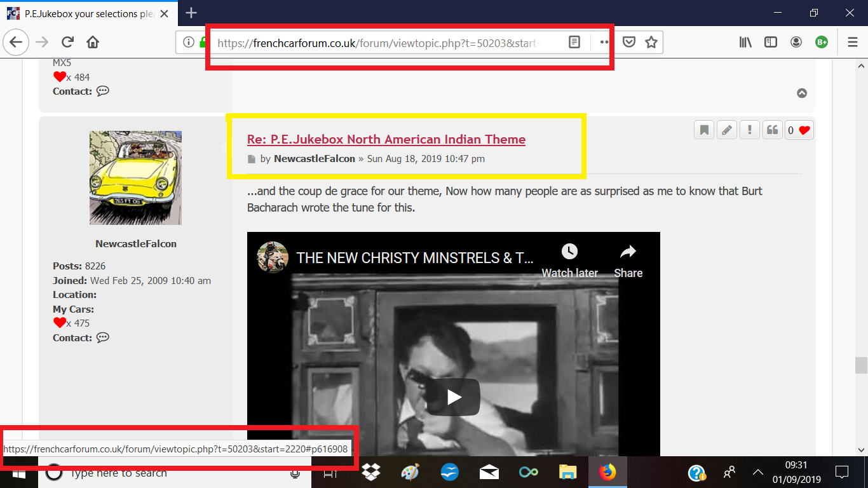The width and height of the screenshot is (868, 488).
Task: Select the P.E.Jukebox browser tab
Action: pyautogui.click(x=89, y=13)
